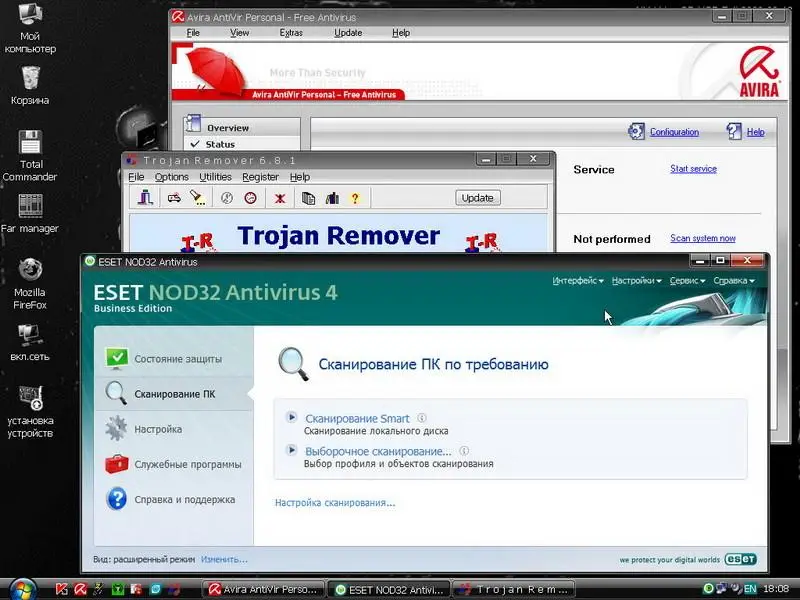Viewport: 800px width, 600px height.
Task: Open the Настройки dropdown in ESET header
Action: point(636,281)
